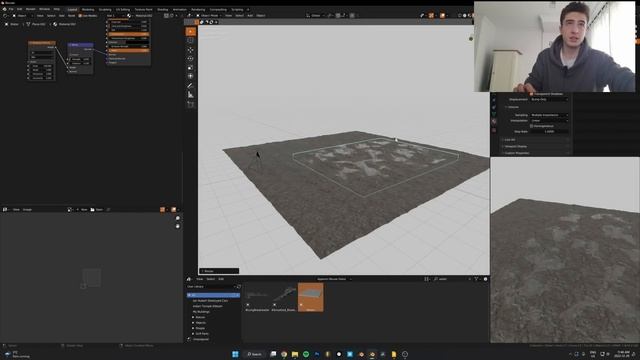Toggle viewport gizmos button
The width and height of the screenshot is (640, 360).
[x=431, y=16]
